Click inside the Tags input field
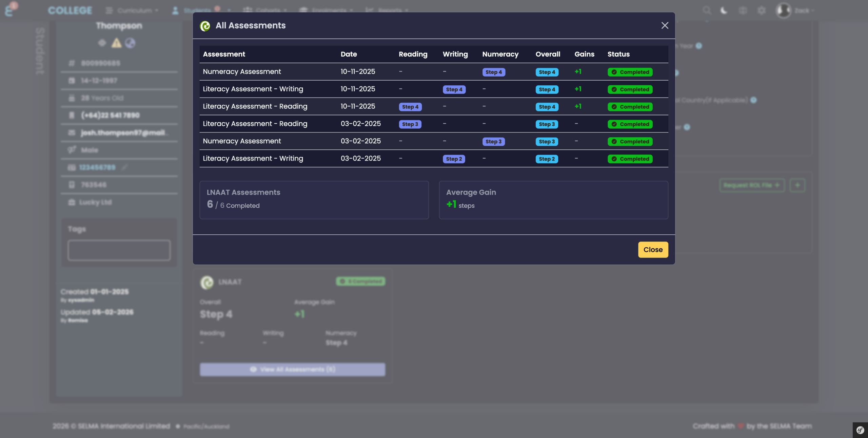Screen dimensions: 868x438 pos(119,250)
